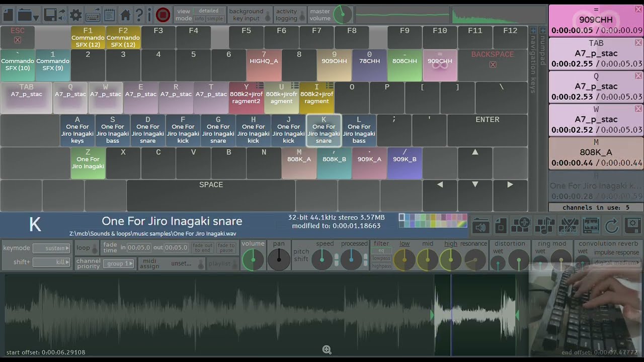Image resolution: width=644 pixels, height=362 pixels.
Task: Click the I key playlist icon
Action: click(330, 86)
